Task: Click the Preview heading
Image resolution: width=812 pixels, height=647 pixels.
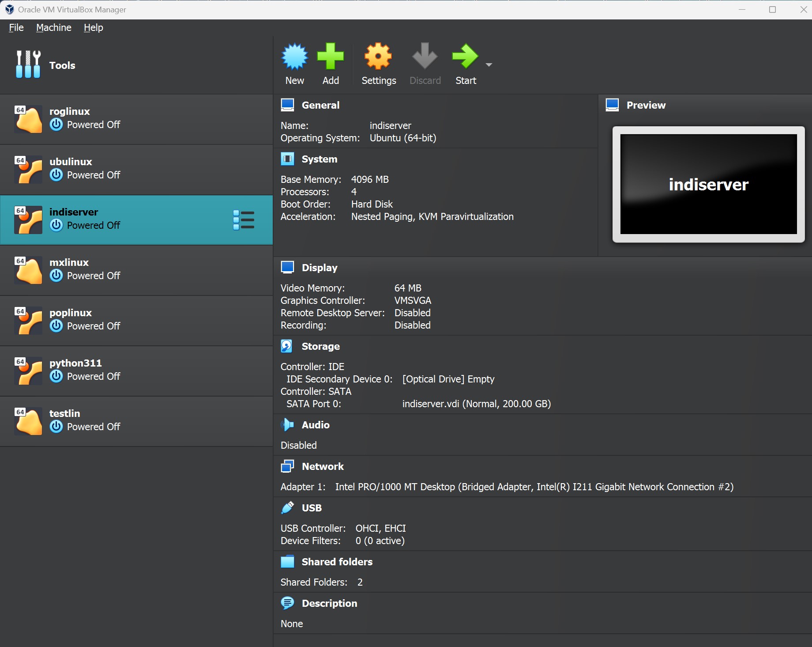Action: (x=646, y=105)
